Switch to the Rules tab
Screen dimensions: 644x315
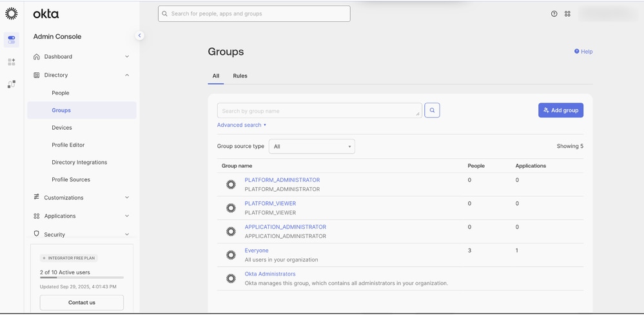click(240, 76)
